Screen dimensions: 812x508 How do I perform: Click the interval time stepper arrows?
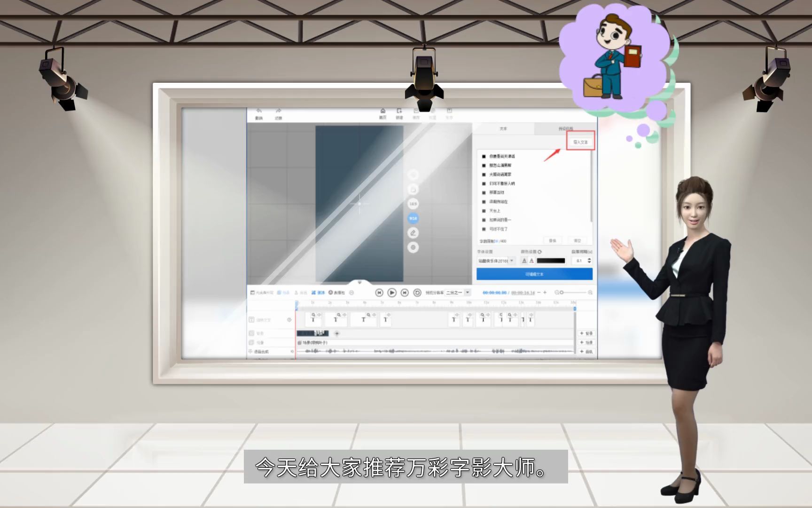click(x=589, y=261)
